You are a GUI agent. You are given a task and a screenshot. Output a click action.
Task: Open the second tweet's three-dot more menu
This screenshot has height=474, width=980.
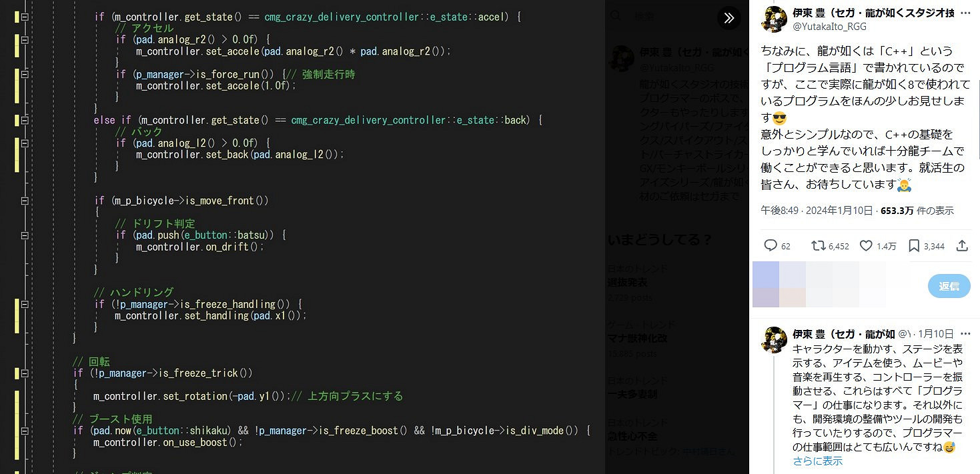pyautogui.click(x=965, y=333)
